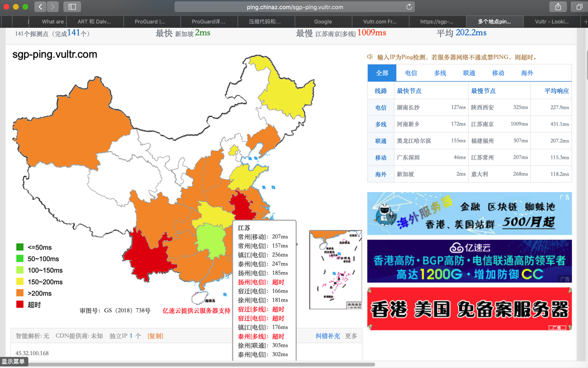Click the 电信 row line label
This screenshot has height=368, width=588.
point(380,107)
